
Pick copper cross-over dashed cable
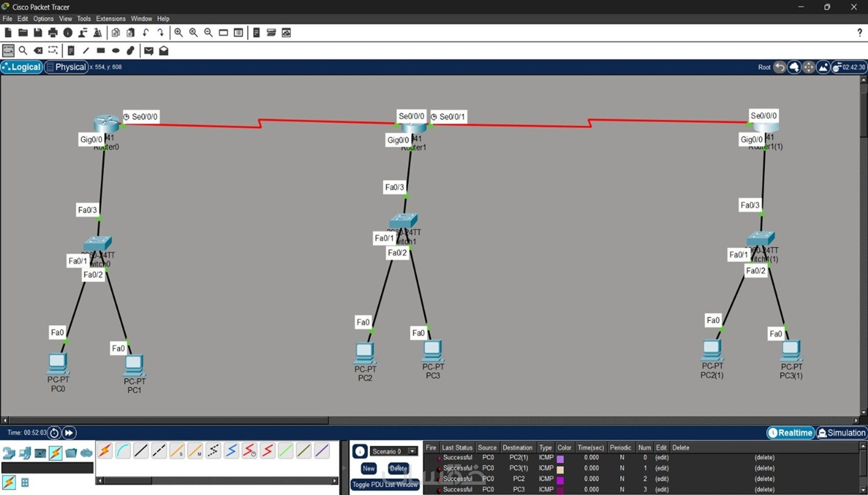coord(159,451)
